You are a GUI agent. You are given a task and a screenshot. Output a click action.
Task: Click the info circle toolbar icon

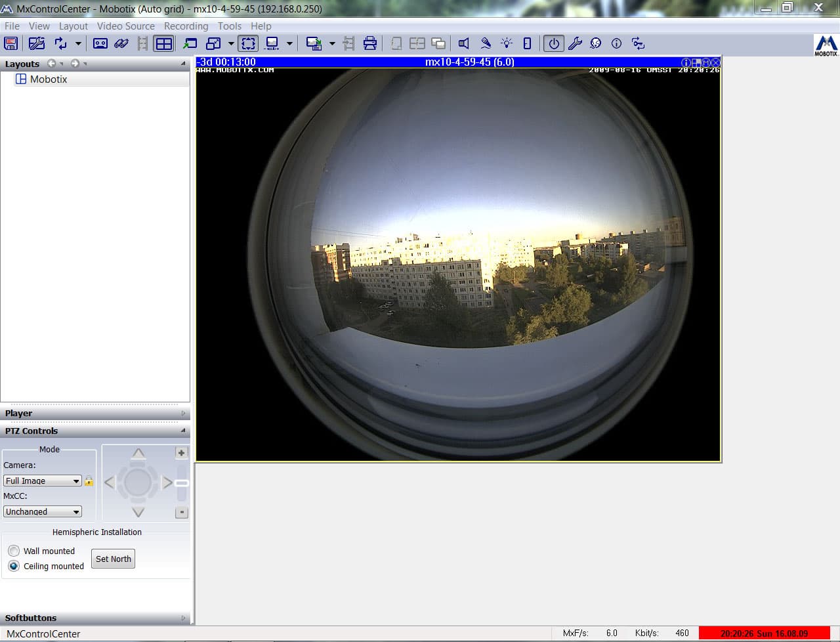[x=616, y=43]
